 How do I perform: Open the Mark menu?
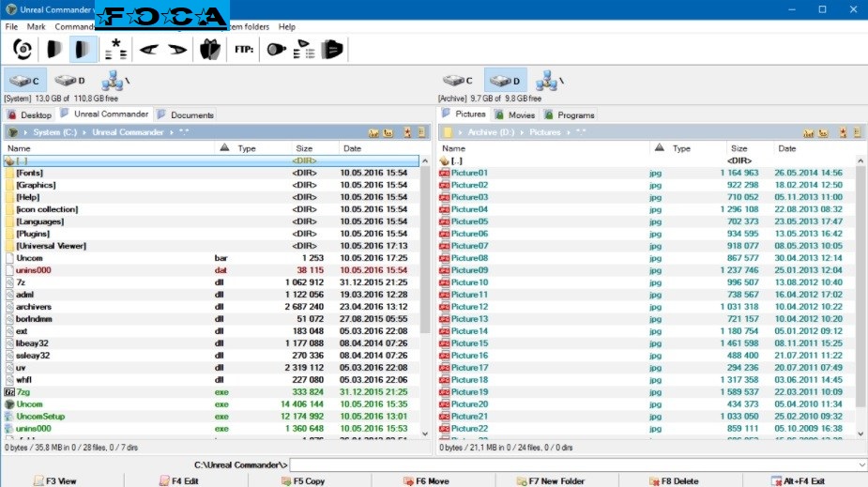[x=36, y=26]
